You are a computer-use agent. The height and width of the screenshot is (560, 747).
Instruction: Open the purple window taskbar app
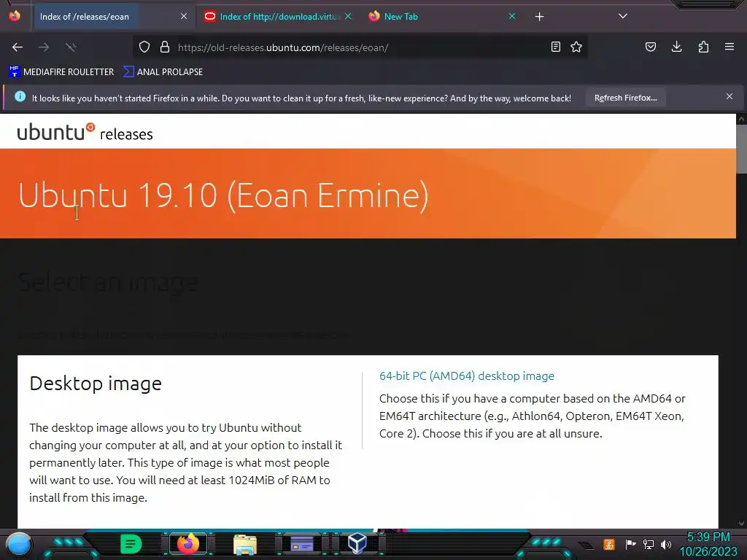pyautogui.click(x=302, y=544)
